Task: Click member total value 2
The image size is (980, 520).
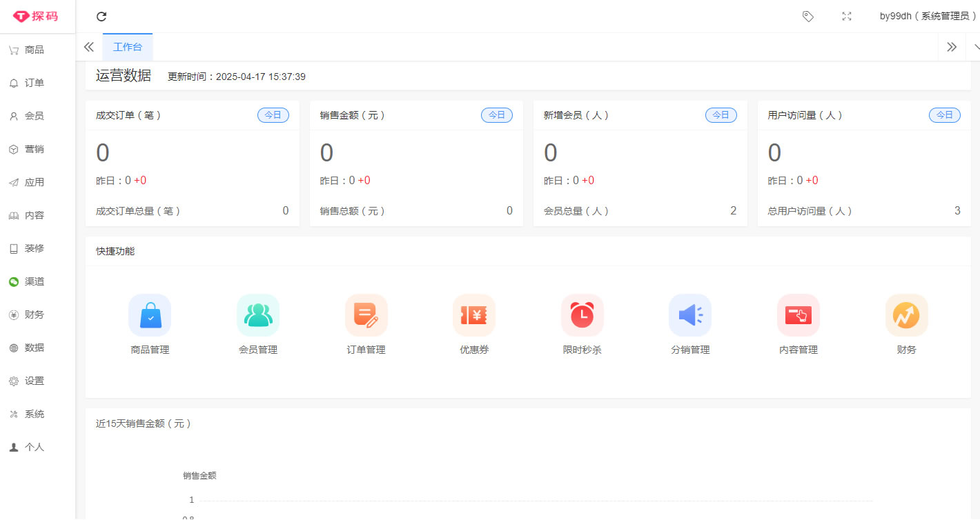Action: (733, 211)
